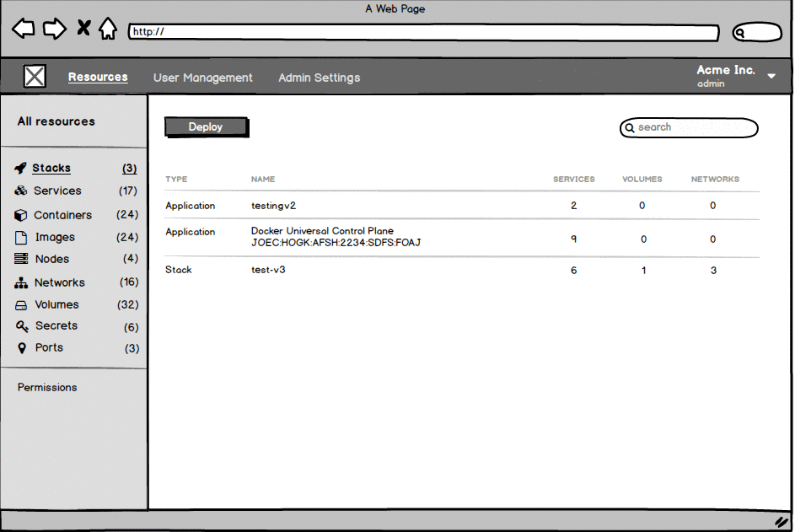The height and width of the screenshot is (532, 795).
Task: Click services count 2 for testingv2
Action: [573, 206]
